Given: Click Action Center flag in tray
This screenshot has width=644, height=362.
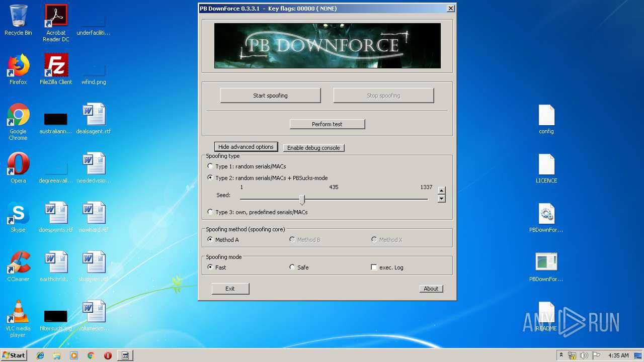Looking at the screenshot, I should coord(596,355).
